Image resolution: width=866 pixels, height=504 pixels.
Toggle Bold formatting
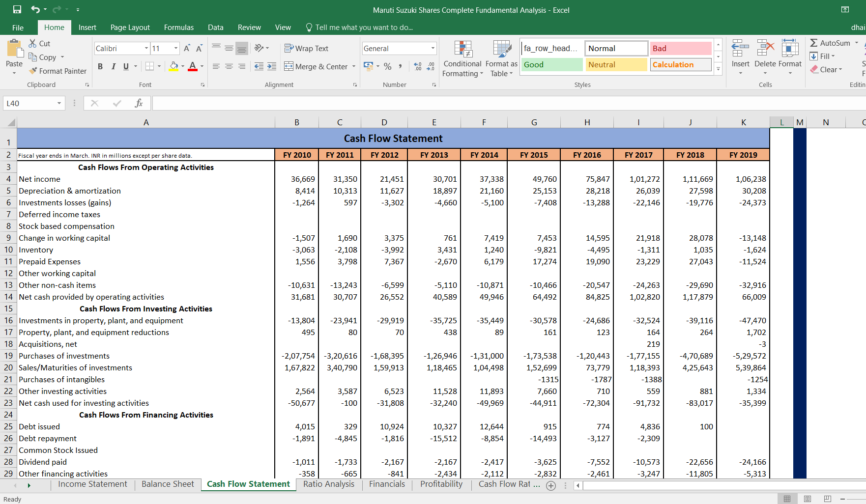[100, 66]
